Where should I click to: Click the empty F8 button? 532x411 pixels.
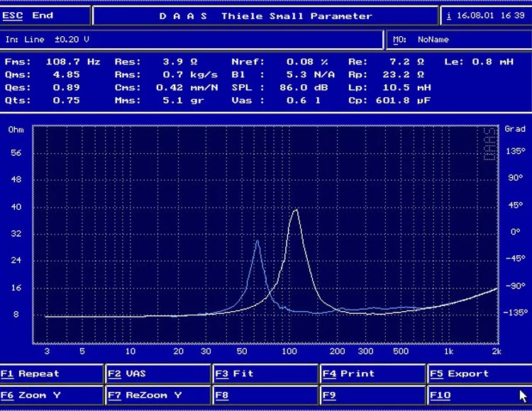[x=265, y=395]
